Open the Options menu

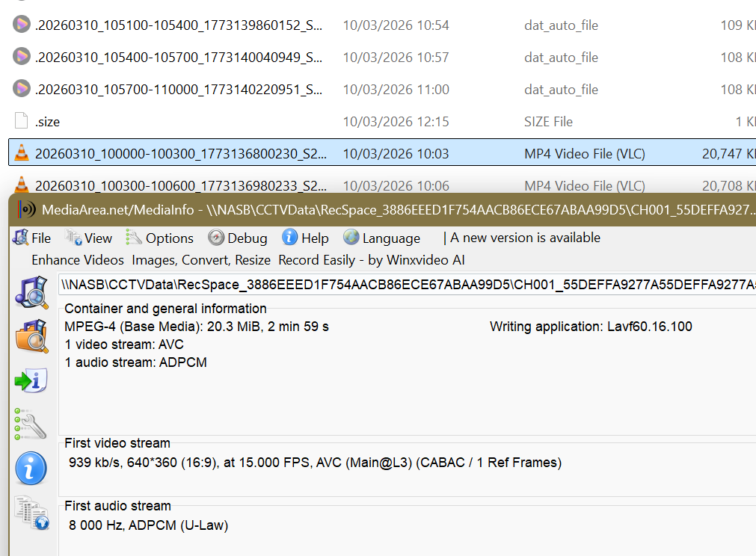pos(160,238)
